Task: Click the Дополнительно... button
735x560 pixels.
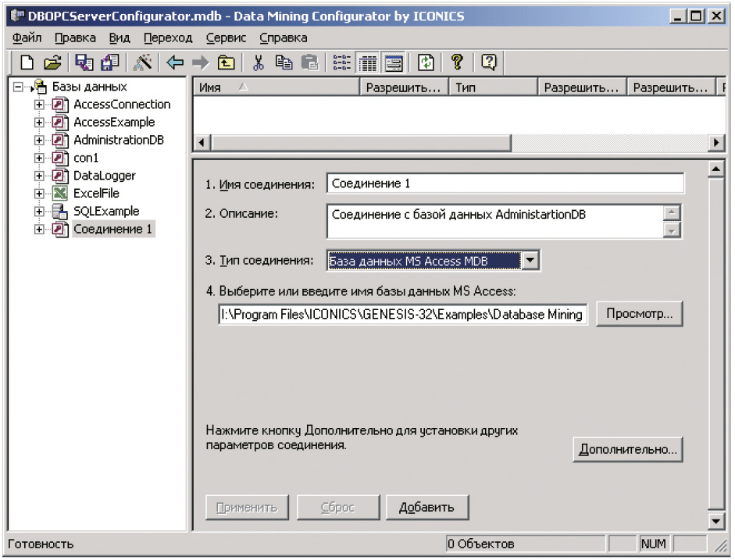Action: coord(628,449)
